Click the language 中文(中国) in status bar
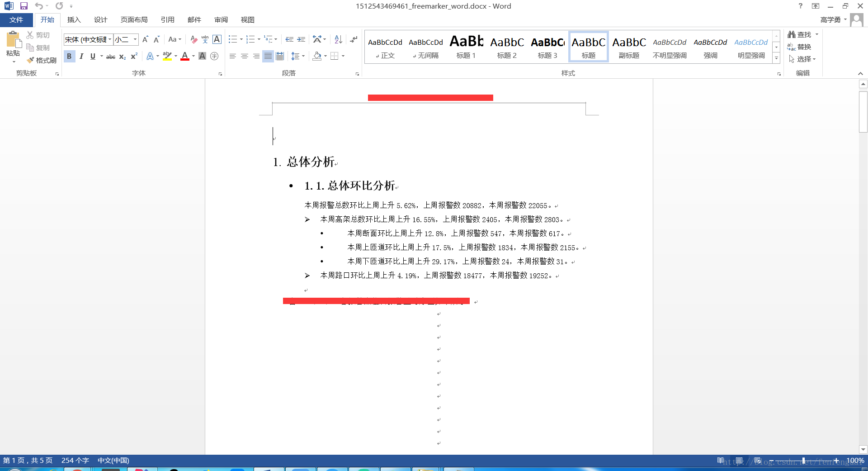 tap(113, 460)
